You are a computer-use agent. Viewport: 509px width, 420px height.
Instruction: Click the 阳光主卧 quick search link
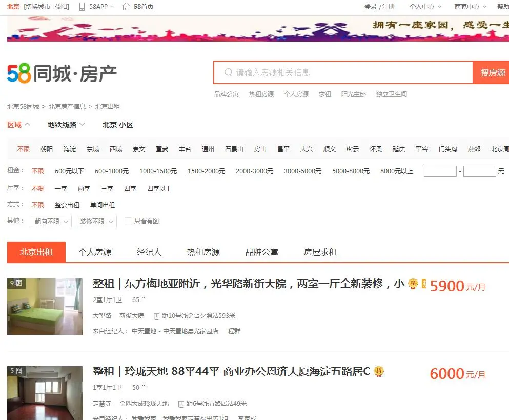coord(354,94)
